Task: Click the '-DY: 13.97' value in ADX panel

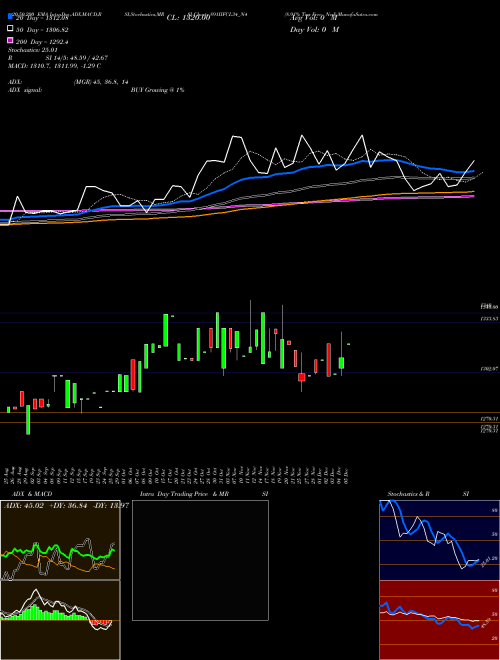Action: point(110,506)
